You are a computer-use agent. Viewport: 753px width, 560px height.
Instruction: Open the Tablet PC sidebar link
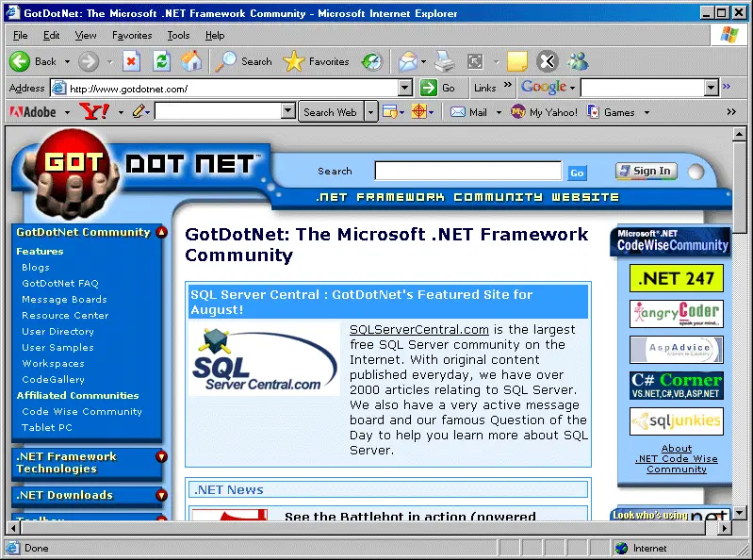coord(46,427)
